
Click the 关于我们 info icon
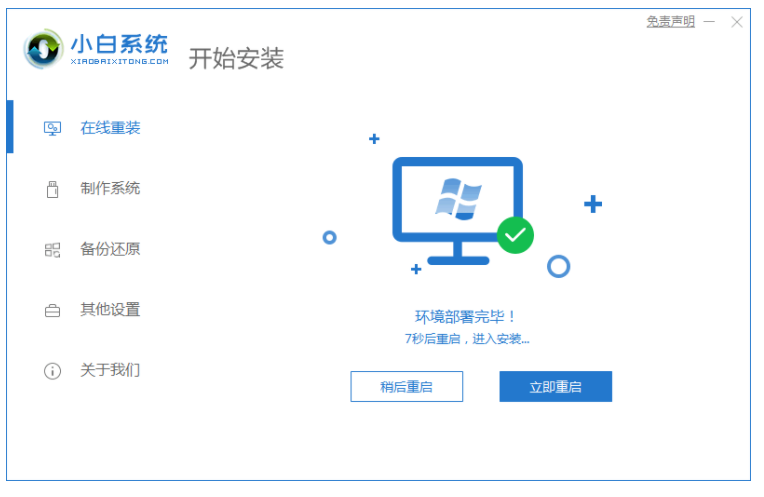pos(52,371)
